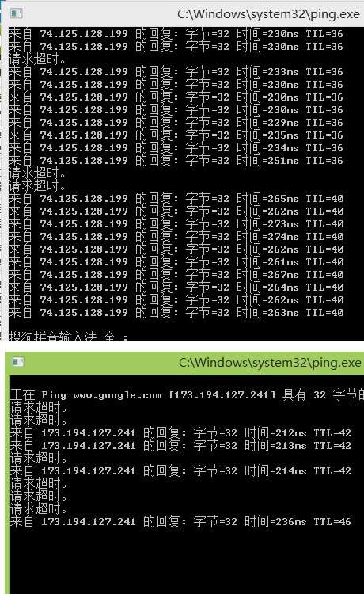This screenshot has width=364, height=594.
Task: Click the reply line with 时间=229ms
Action: pyautogui.click(x=176, y=122)
